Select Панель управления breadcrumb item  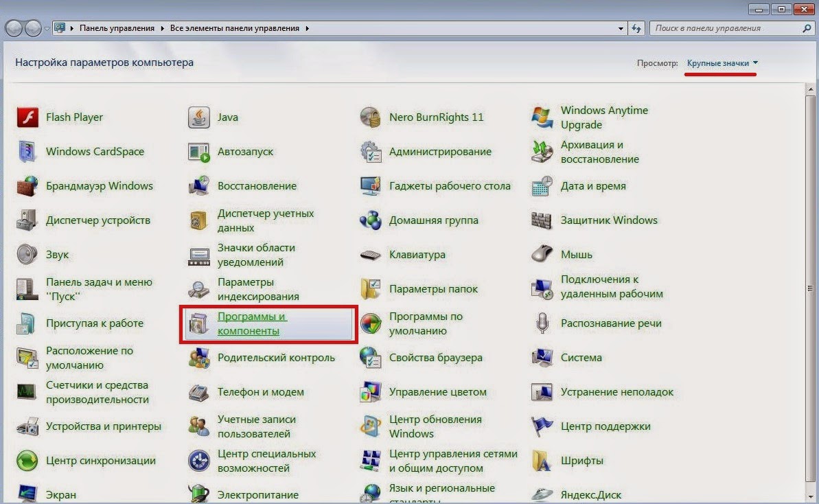[117, 28]
